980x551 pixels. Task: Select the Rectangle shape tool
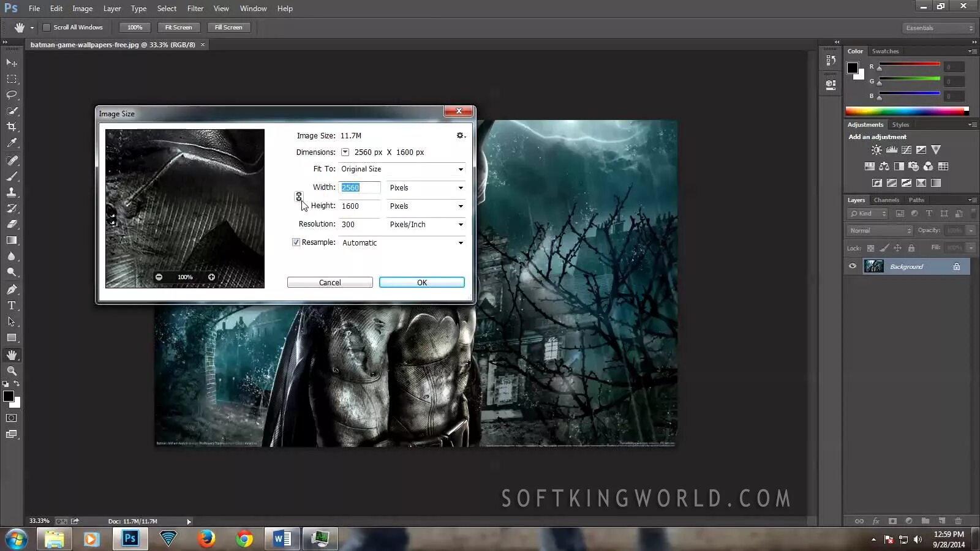(x=12, y=337)
